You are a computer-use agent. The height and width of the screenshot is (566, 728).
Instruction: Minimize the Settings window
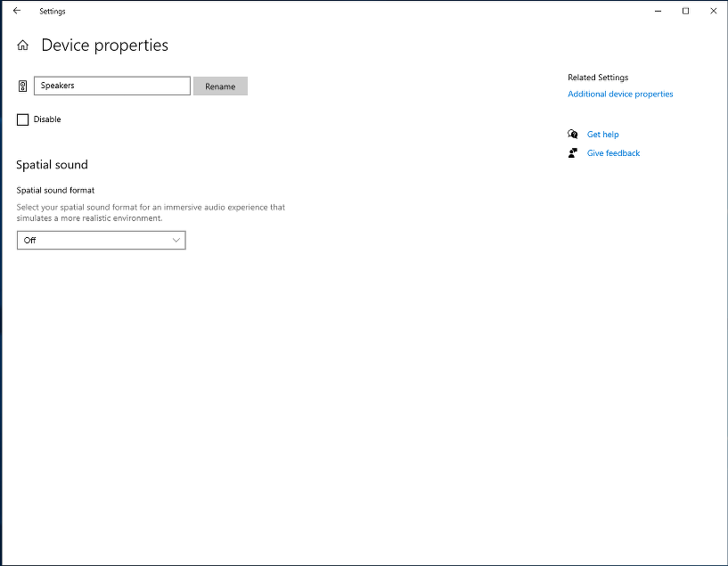pyautogui.click(x=657, y=10)
